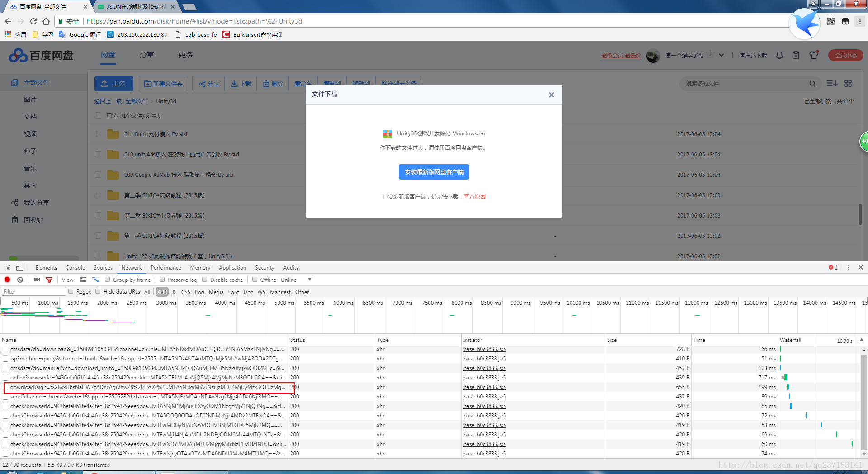
Task: Sort by Waterfall column arrow
Action: [x=862, y=340]
